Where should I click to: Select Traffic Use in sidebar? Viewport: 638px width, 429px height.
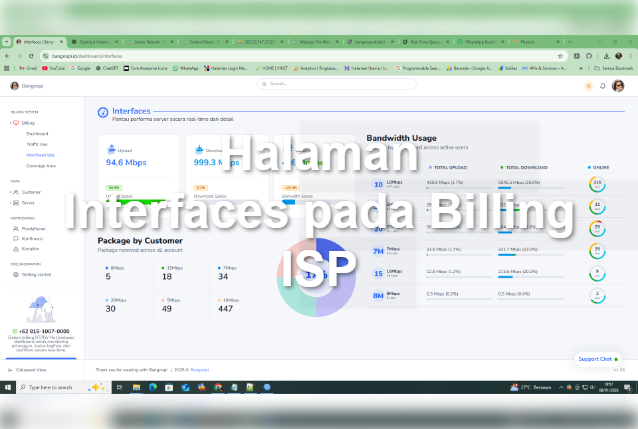coord(38,144)
